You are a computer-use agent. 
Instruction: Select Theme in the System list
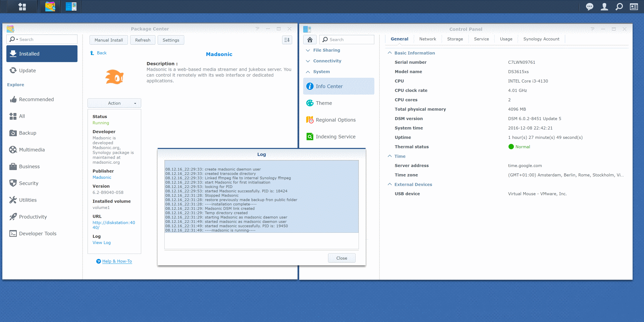coord(324,103)
